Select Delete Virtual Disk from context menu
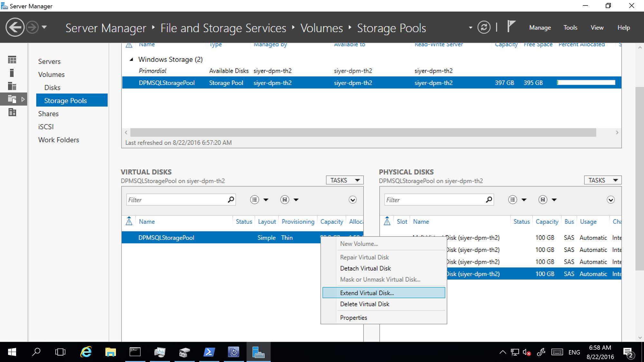 point(365,304)
